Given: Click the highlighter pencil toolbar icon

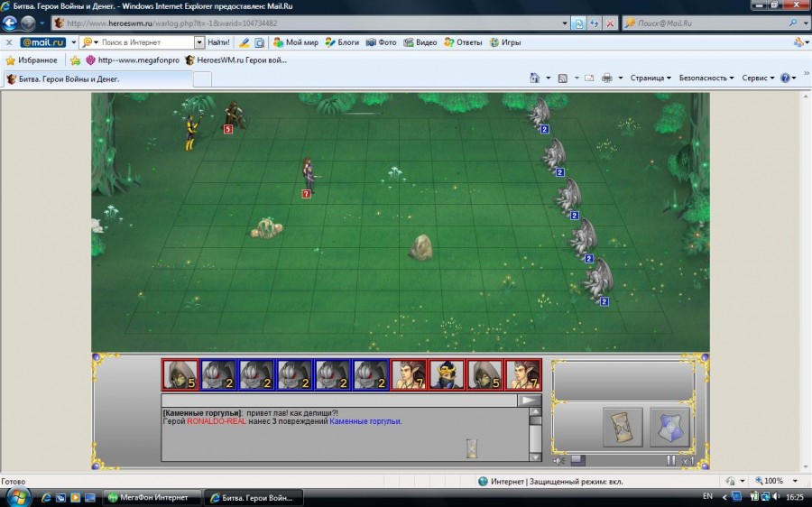Looking at the screenshot, I should point(244,42).
